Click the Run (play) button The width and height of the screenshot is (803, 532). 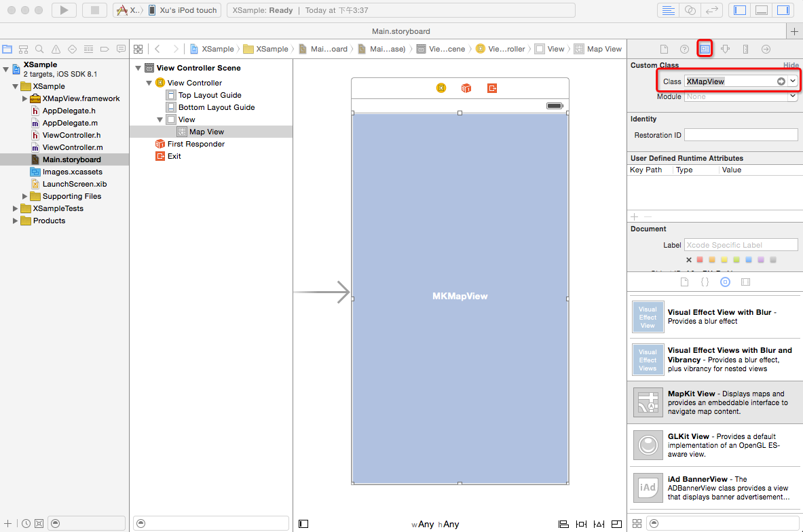tap(64, 10)
